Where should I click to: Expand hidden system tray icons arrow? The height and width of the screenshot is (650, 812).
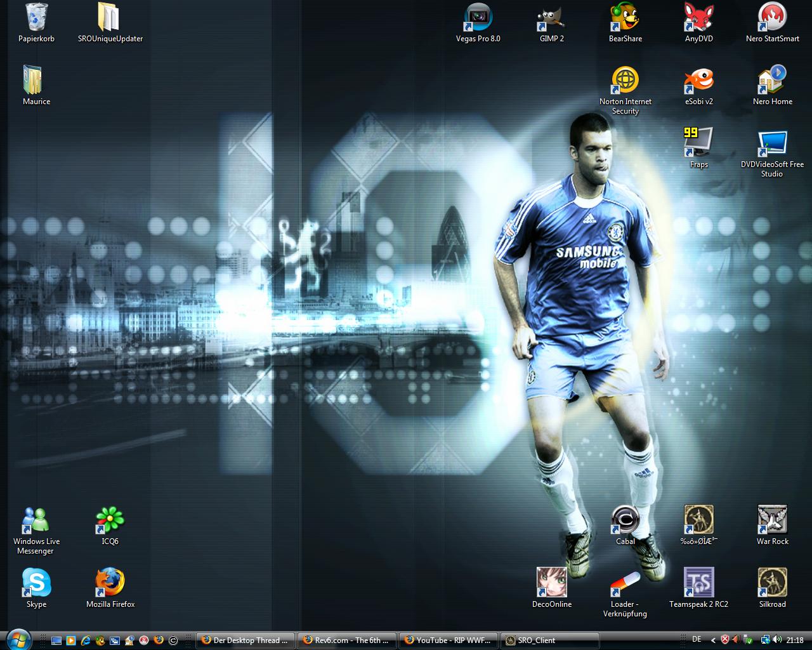pyautogui.click(x=713, y=640)
